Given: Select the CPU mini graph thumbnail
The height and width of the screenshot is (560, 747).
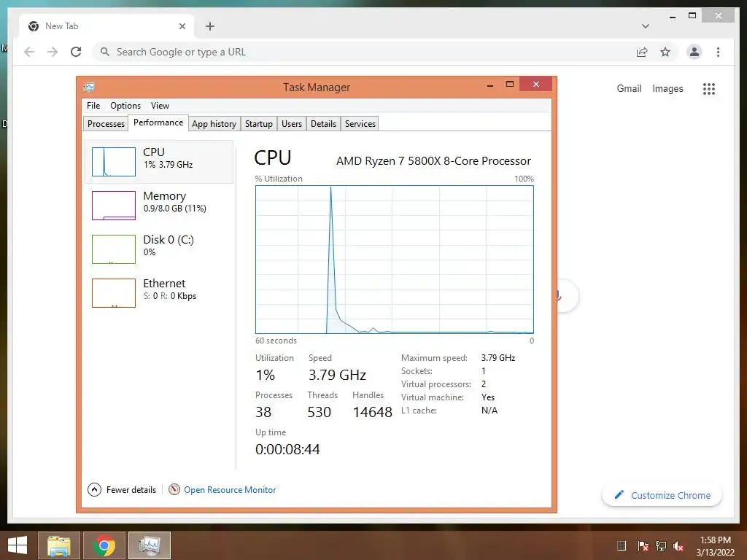Looking at the screenshot, I should 113,162.
